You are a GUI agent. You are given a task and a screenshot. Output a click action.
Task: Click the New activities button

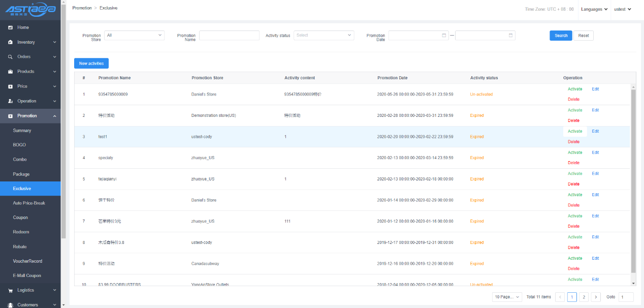[x=91, y=64]
